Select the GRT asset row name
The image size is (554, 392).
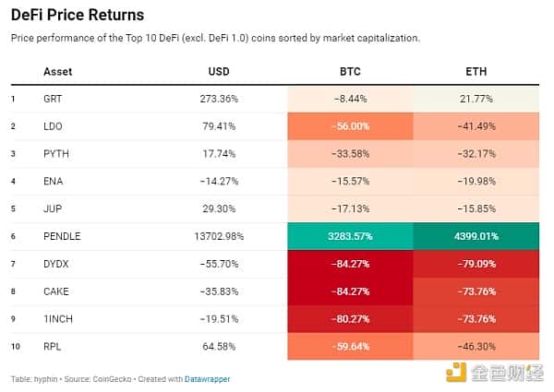tap(53, 98)
